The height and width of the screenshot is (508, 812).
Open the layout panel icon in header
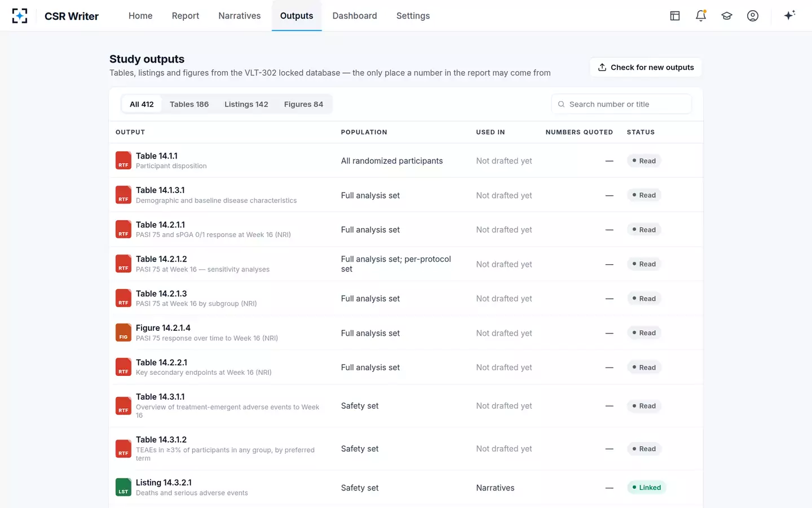[x=675, y=16]
